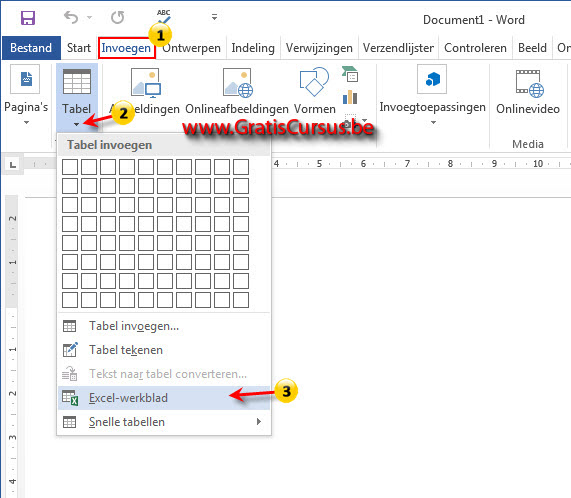Open the Bestand tab
571x498 pixels.
point(31,48)
